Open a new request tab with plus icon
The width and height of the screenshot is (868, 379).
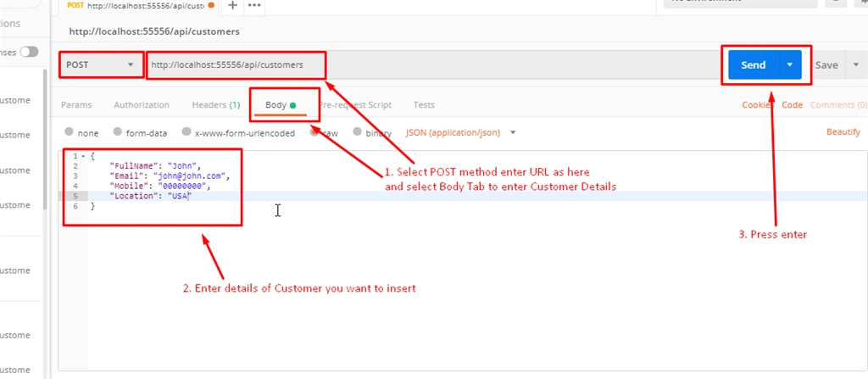point(233,5)
